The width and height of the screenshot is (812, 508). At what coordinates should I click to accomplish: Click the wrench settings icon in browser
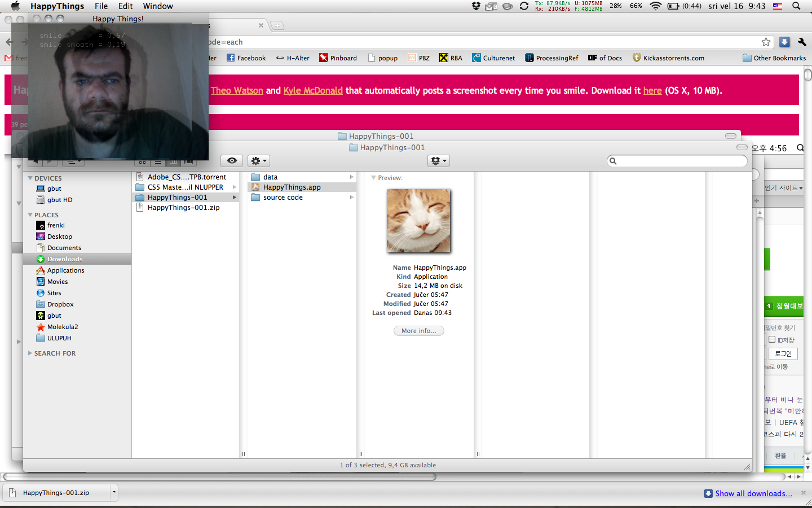point(802,42)
